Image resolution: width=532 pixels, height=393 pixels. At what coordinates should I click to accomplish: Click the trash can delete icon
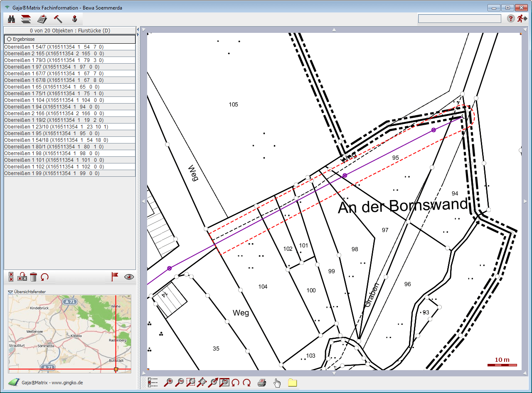[x=34, y=277]
